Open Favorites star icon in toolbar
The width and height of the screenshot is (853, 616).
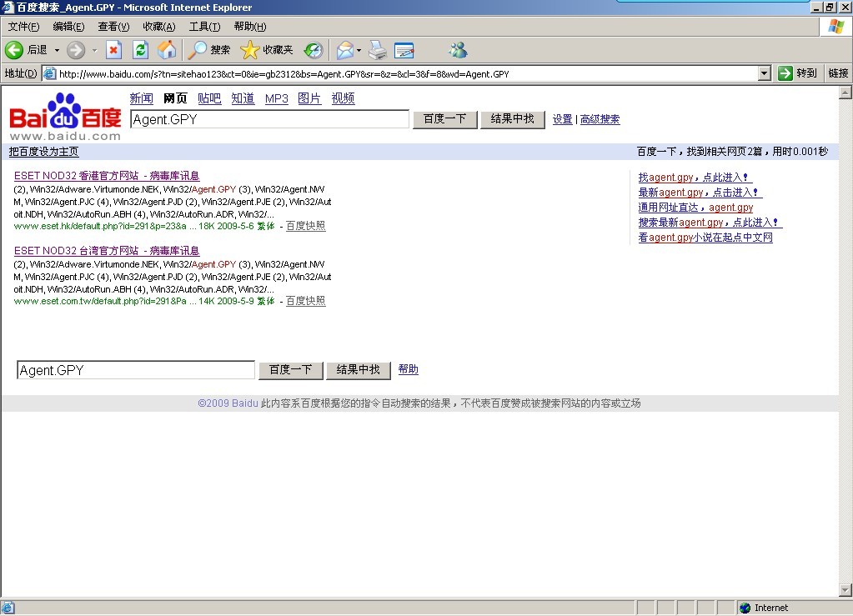tap(250, 50)
